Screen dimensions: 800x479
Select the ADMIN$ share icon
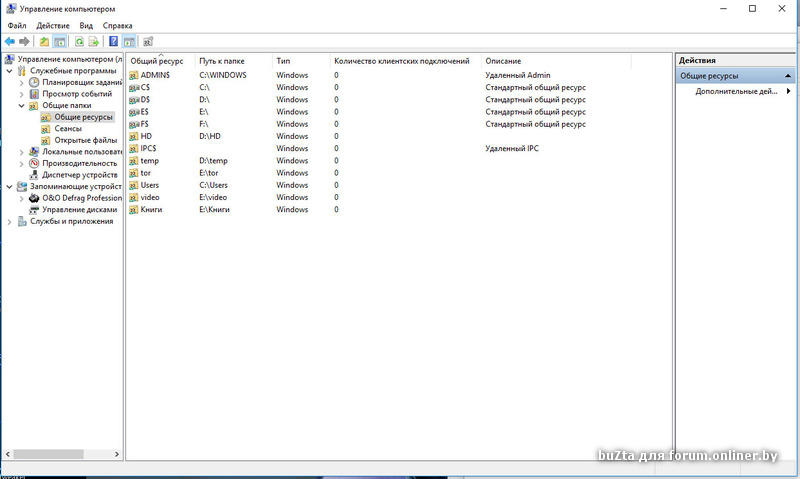134,75
